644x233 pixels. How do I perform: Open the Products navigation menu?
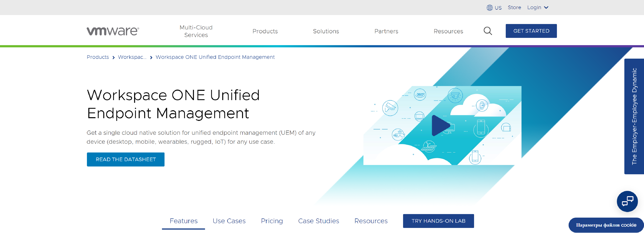click(x=265, y=31)
